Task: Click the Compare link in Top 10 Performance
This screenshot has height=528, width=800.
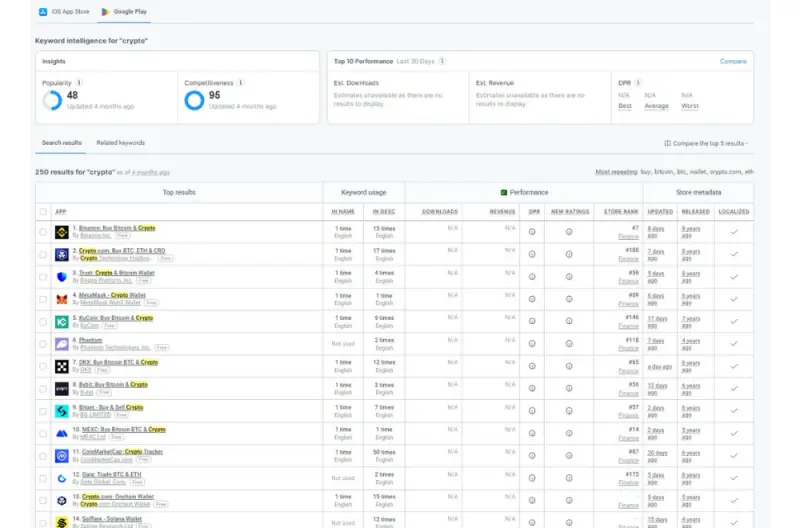Action: (733, 61)
